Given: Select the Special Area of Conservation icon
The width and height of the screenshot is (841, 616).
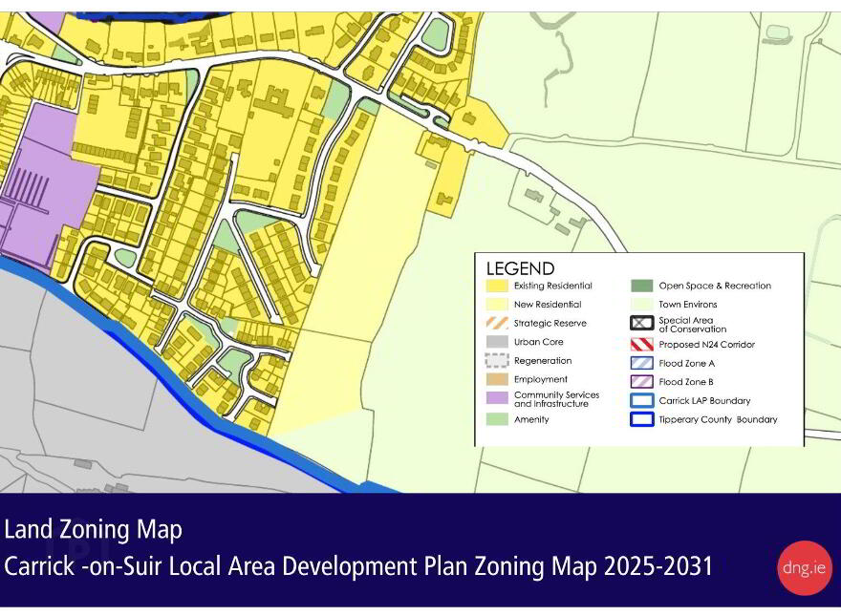Looking at the screenshot, I should coord(641,323).
